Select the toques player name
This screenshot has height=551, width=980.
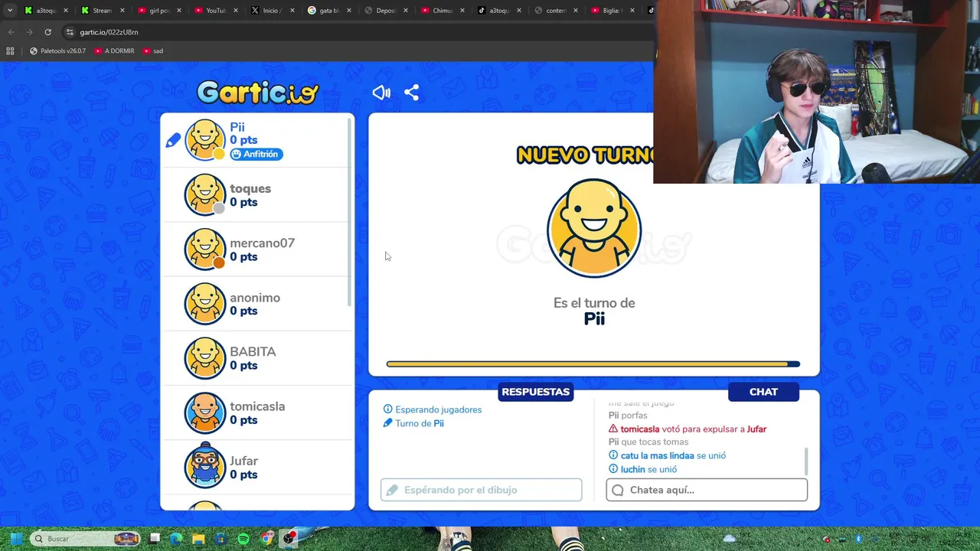pyautogui.click(x=250, y=188)
